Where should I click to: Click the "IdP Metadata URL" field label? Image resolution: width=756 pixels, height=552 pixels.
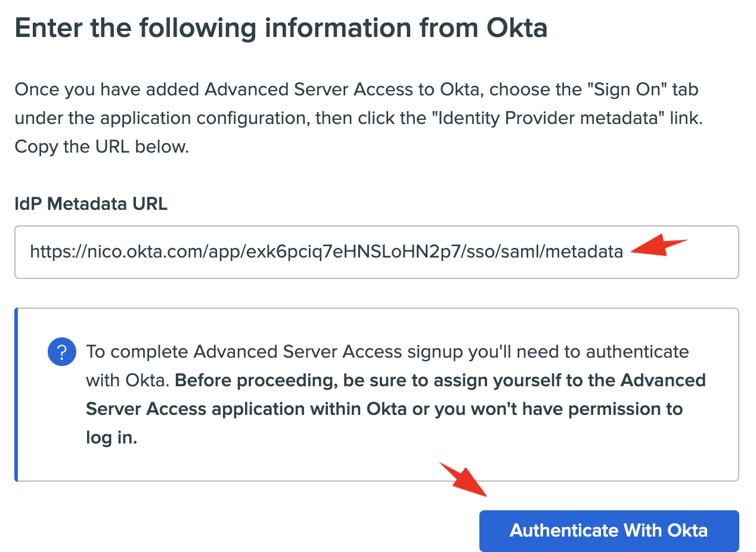pos(91,204)
